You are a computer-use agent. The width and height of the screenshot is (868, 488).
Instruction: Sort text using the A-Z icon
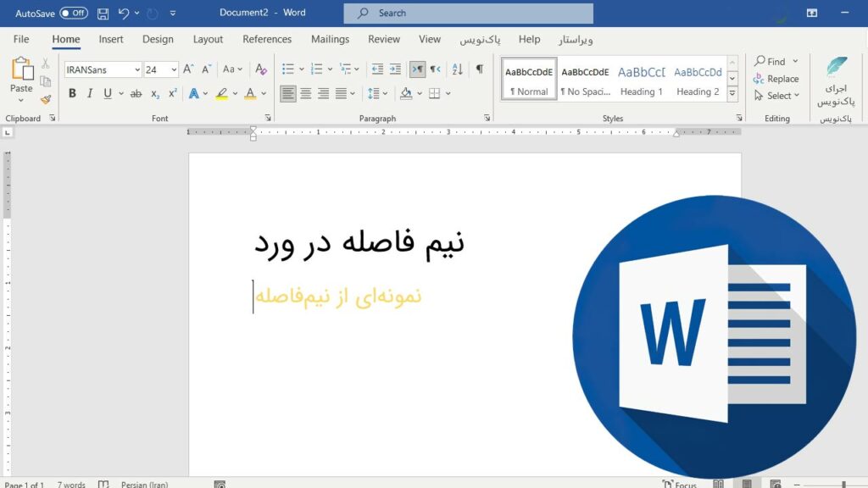[457, 69]
